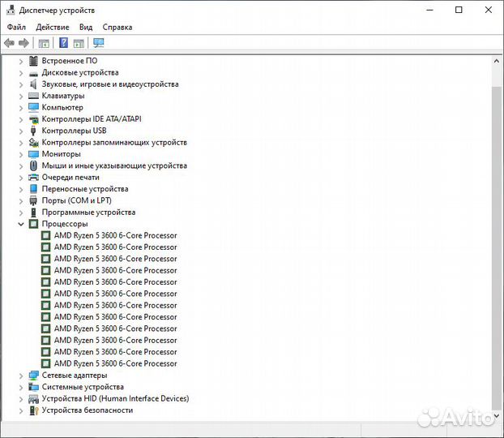Select Компьютер in the device tree
The height and width of the screenshot is (438, 504).
point(62,107)
